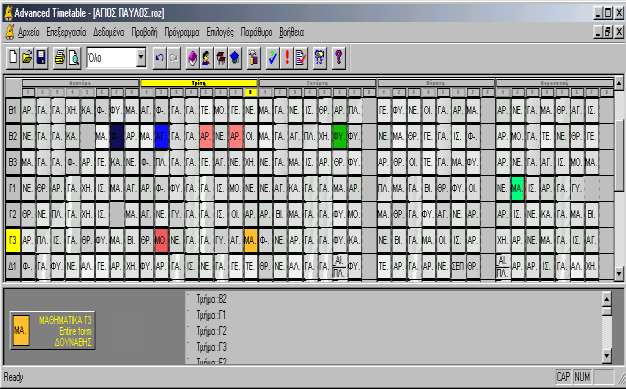Click the Print toolbar icon
Viewport: 626px width, 389px height.
[x=59, y=58]
